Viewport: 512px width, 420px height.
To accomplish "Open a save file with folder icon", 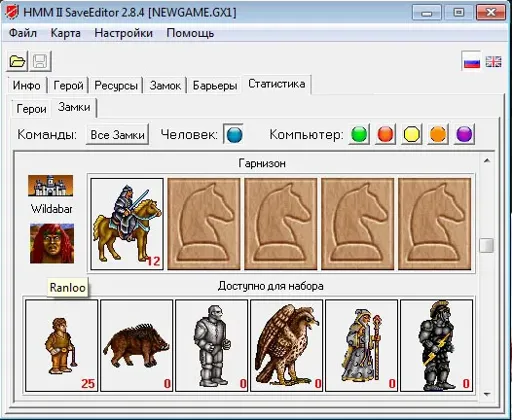I will coord(17,61).
